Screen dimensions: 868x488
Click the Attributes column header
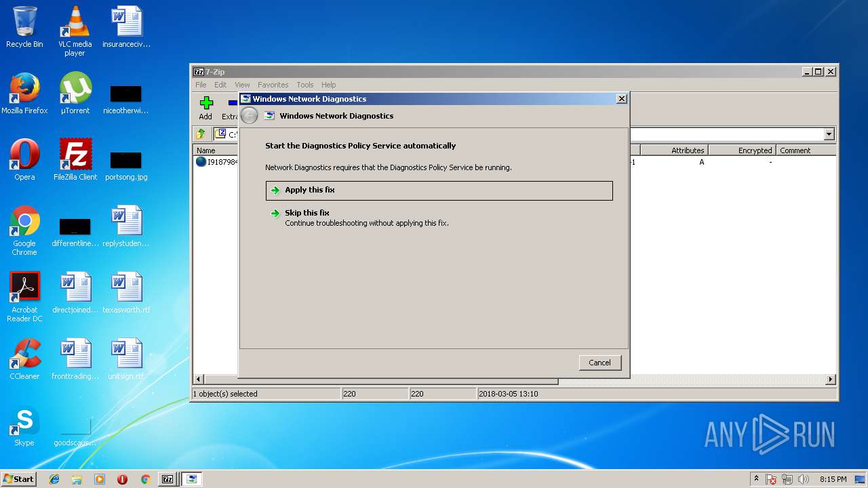[674, 150]
